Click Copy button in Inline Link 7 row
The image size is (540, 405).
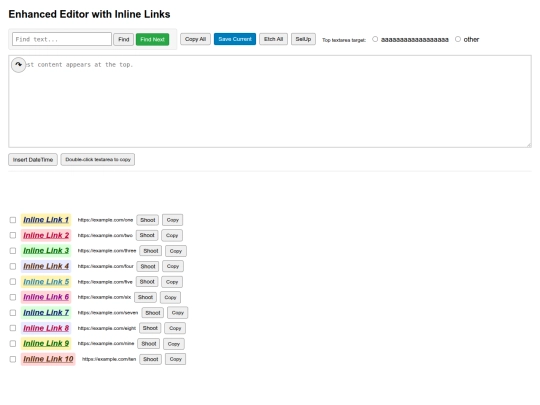pos(178,313)
